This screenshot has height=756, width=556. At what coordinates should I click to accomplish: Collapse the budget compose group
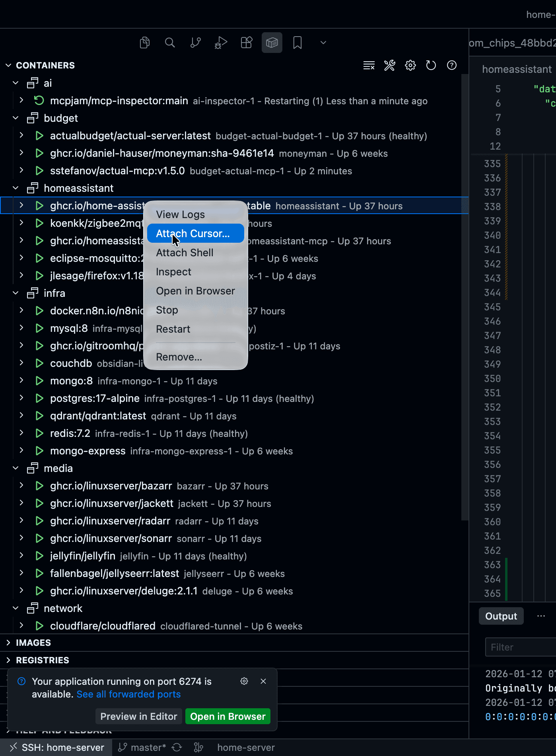click(16, 118)
